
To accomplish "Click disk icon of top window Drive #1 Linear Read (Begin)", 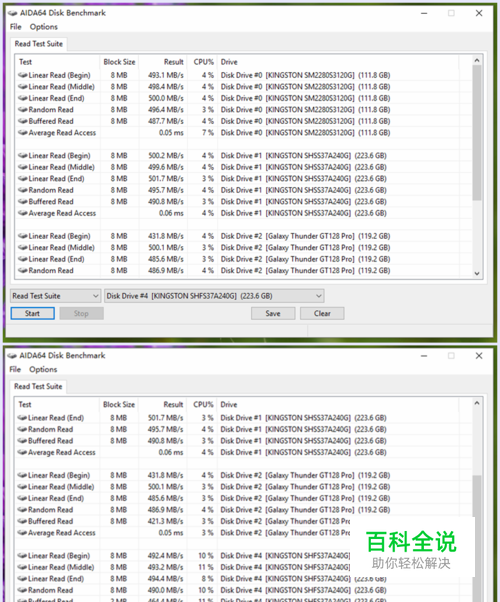I will pos(23,155).
